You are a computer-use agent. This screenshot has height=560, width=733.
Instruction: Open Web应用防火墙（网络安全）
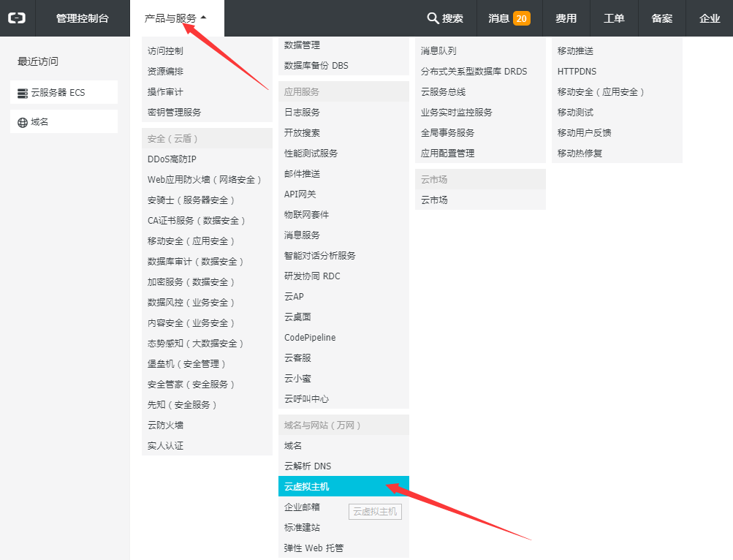point(205,180)
